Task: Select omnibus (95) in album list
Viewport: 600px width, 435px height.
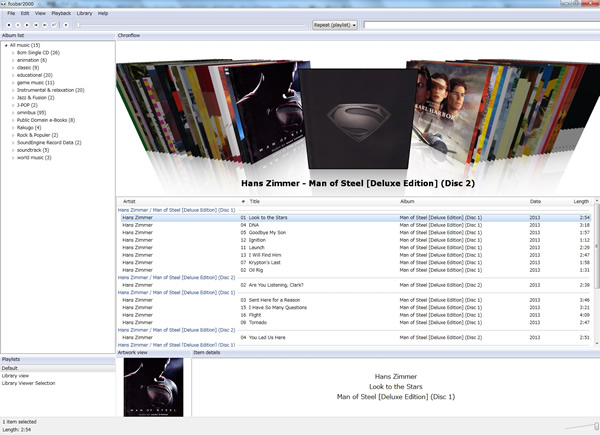Action: 31,113
